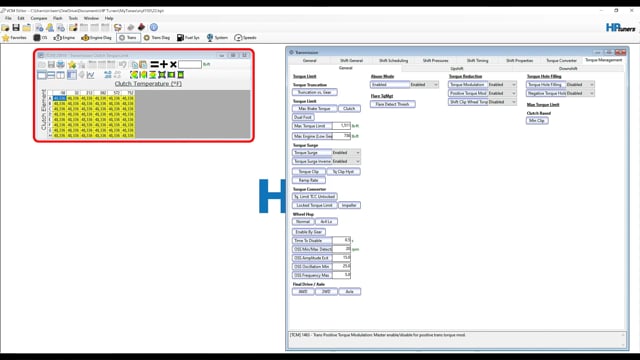Open the Window menu
This screenshot has width=640, height=360.
pos(91,18)
